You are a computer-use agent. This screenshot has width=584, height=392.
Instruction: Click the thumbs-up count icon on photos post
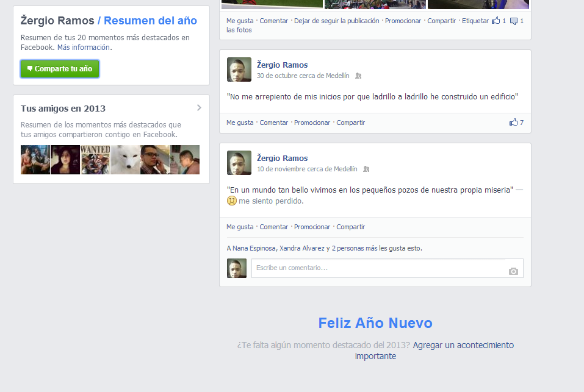[496, 21]
